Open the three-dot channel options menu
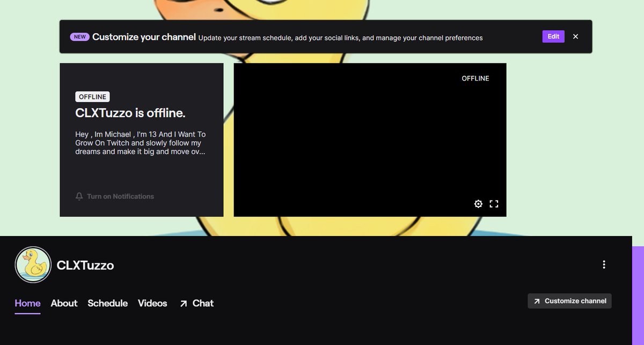 pyautogui.click(x=604, y=264)
